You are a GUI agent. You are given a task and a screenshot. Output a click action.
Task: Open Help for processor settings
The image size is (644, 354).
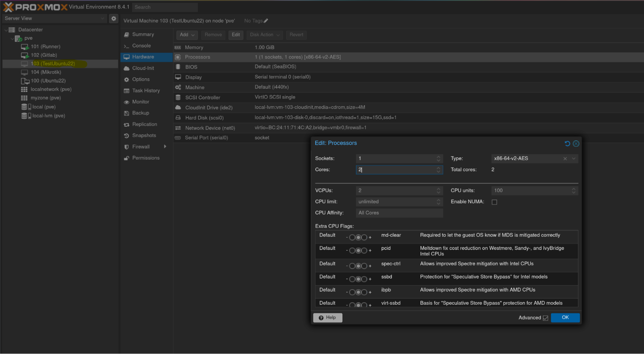[x=327, y=318]
